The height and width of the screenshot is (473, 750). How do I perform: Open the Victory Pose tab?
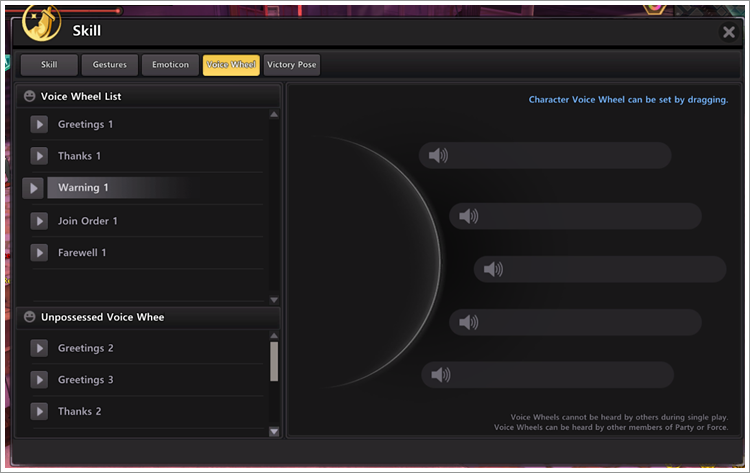[292, 65]
